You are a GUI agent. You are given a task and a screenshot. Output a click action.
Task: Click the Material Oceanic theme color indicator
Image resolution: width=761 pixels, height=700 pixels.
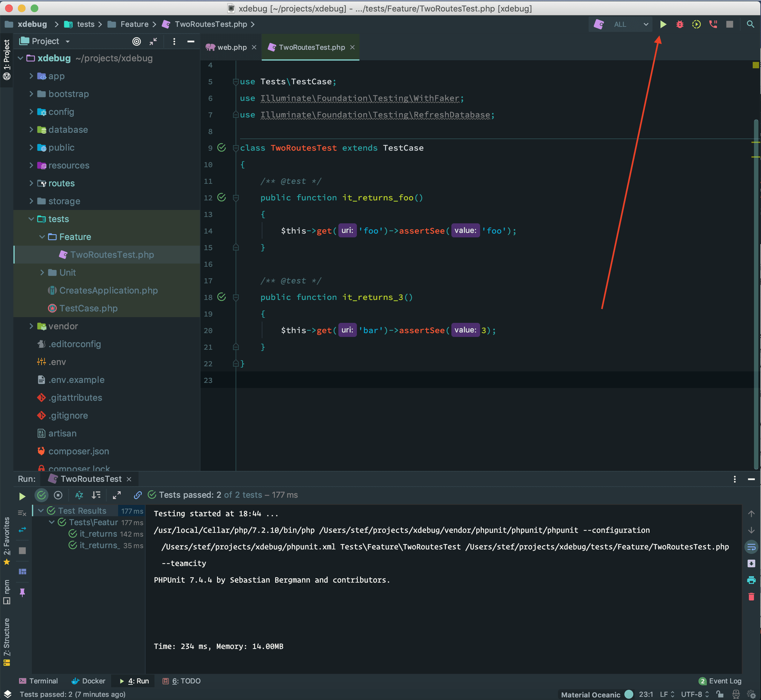[x=628, y=694]
